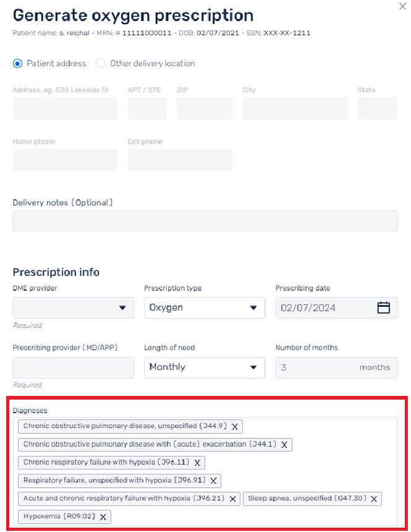
Task: Remove the J44.1 acute exacerbation diagnosis
Action: [284, 445]
